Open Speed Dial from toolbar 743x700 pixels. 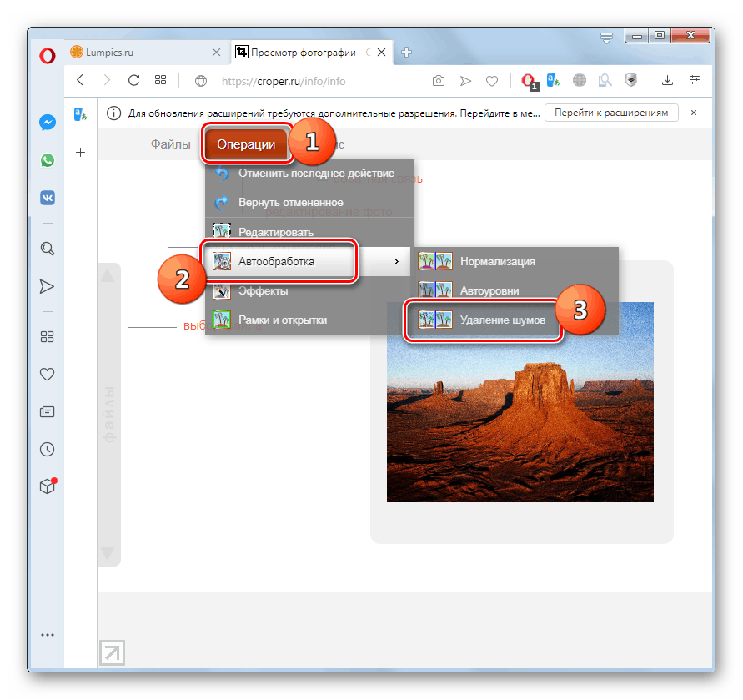(161, 79)
